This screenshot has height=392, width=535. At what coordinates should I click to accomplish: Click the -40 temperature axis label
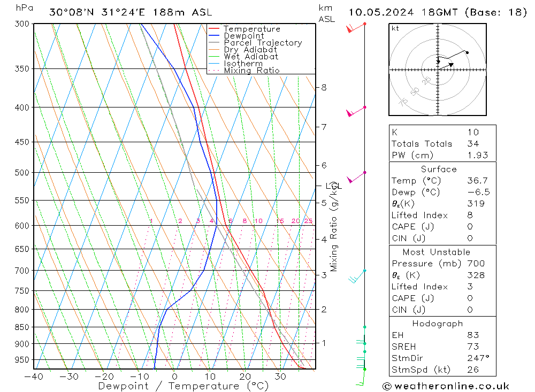(34, 376)
